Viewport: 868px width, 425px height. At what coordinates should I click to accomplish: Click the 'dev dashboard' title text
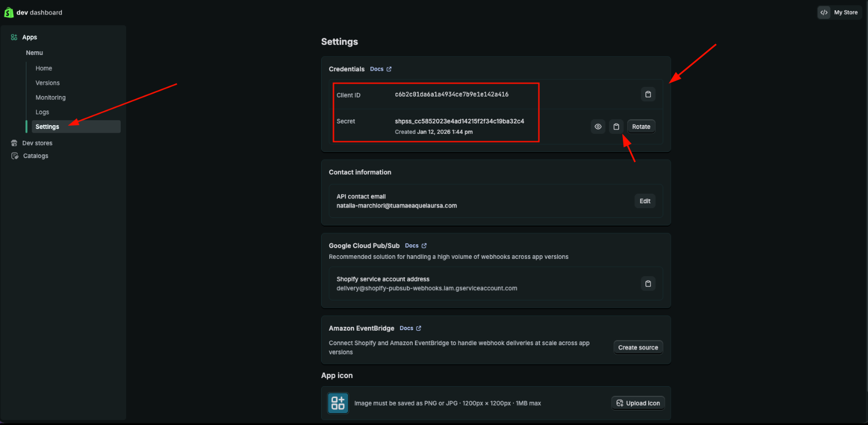(x=39, y=12)
